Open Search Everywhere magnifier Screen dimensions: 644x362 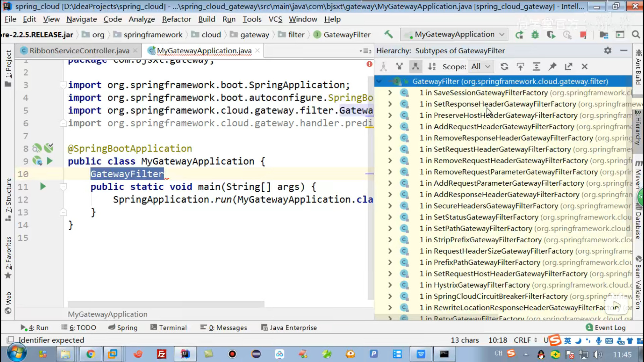tap(635, 35)
